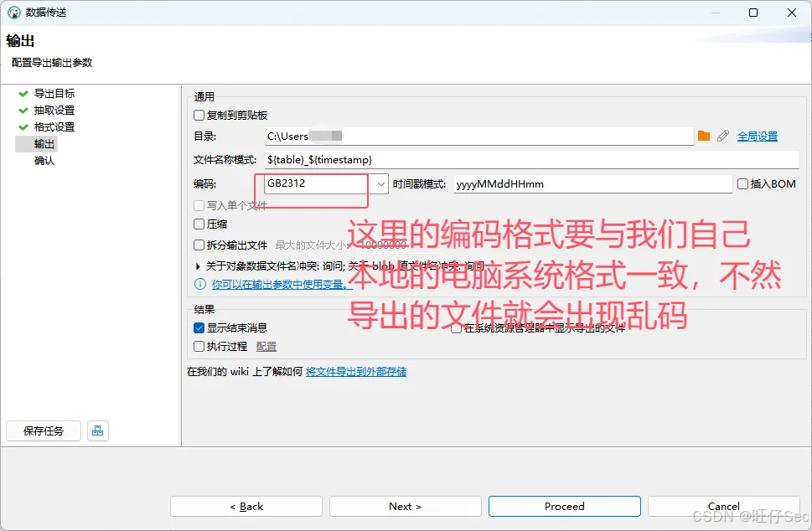Select the 确认 step
This screenshot has width=812, height=531.
coord(44,161)
